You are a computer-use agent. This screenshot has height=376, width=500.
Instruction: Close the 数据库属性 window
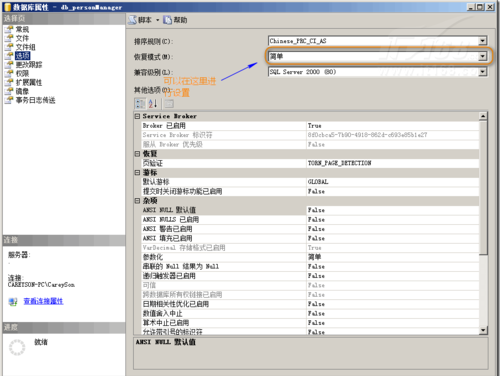click(490, 7)
